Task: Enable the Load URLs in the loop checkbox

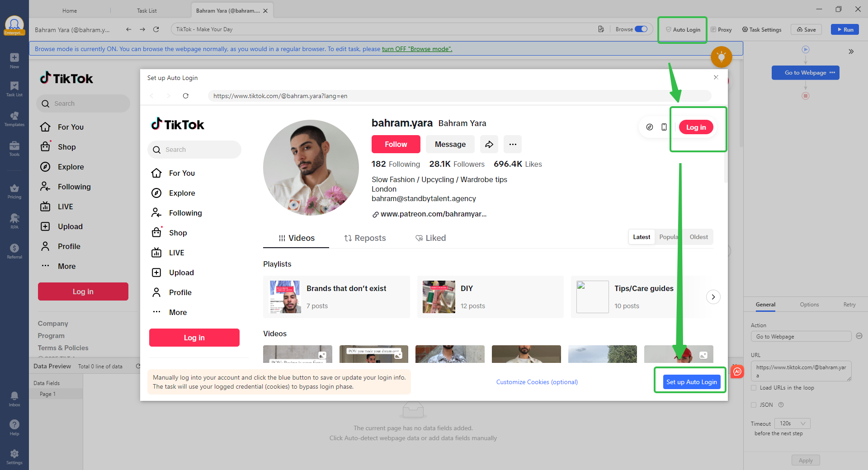Action: [x=754, y=388]
